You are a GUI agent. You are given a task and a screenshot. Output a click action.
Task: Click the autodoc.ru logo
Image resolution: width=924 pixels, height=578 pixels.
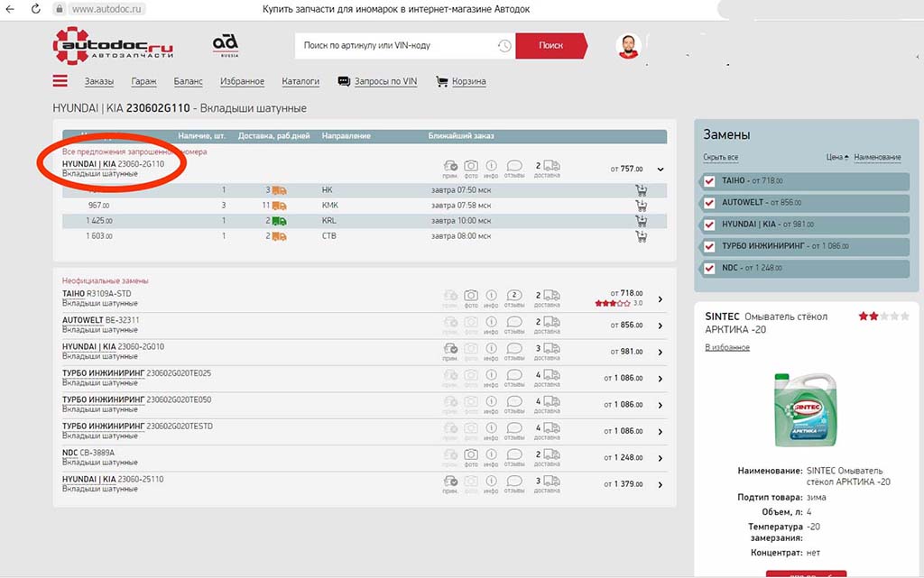coord(113,45)
